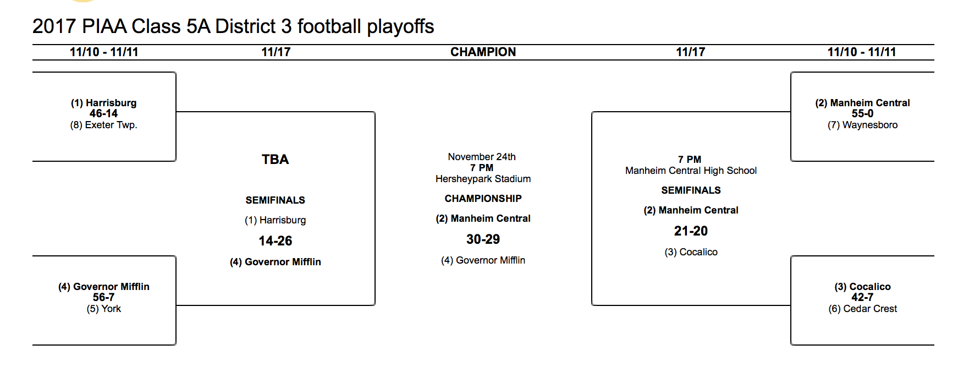Select (5) York team name
The image size is (980, 372).
click(x=103, y=309)
